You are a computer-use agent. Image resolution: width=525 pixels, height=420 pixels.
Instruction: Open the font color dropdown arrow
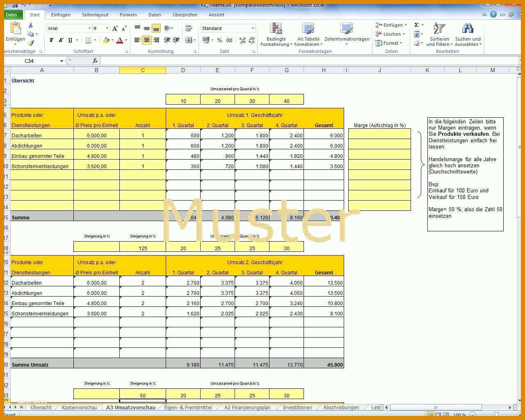point(126,40)
